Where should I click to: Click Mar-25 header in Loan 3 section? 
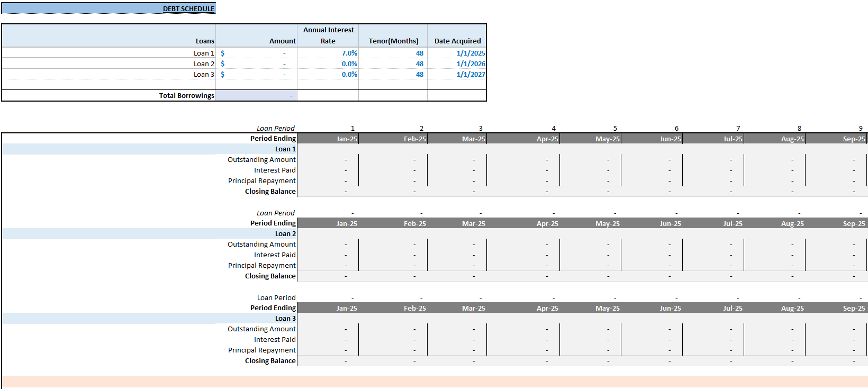(x=457, y=308)
